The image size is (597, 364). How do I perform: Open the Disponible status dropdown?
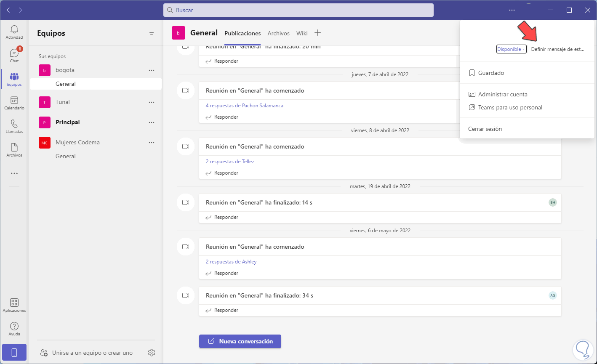point(511,49)
